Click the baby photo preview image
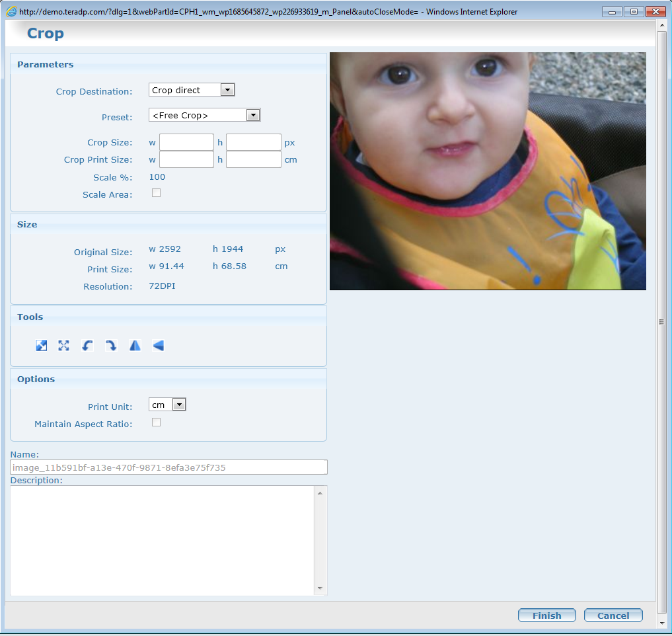This screenshot has width=672, height=636. (x=488, y=171)
